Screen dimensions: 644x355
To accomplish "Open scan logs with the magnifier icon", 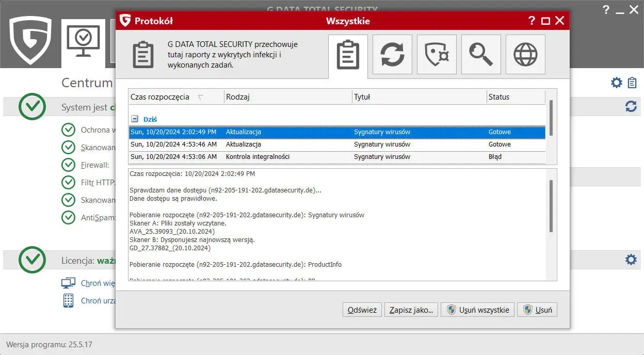I will pyautogui.click(x=481, y=54).
